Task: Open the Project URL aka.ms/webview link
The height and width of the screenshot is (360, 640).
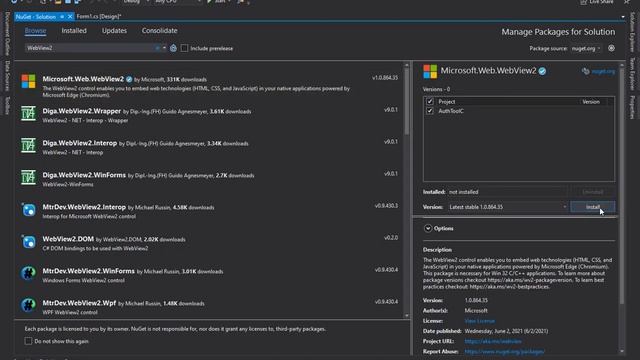Action: tap(493, 341)
